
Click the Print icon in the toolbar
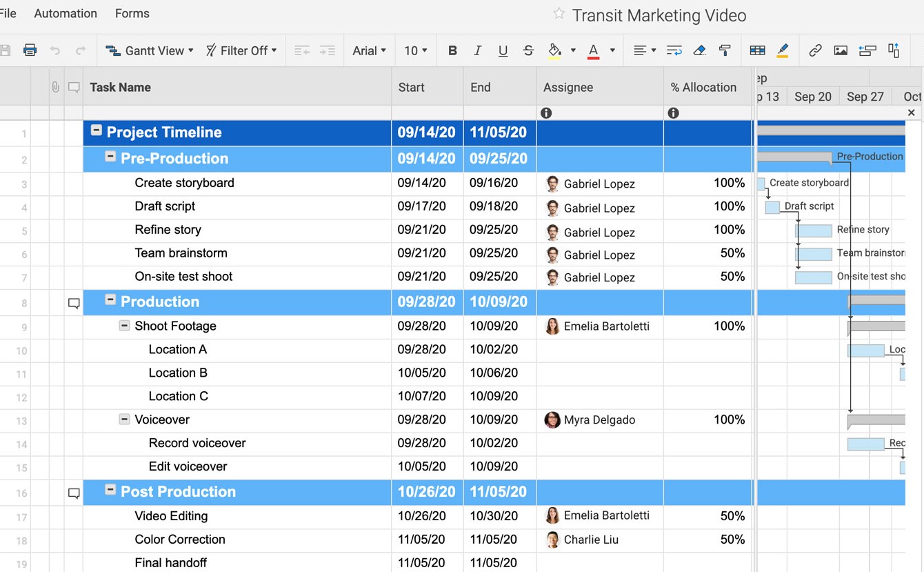[x=30, y=50]
